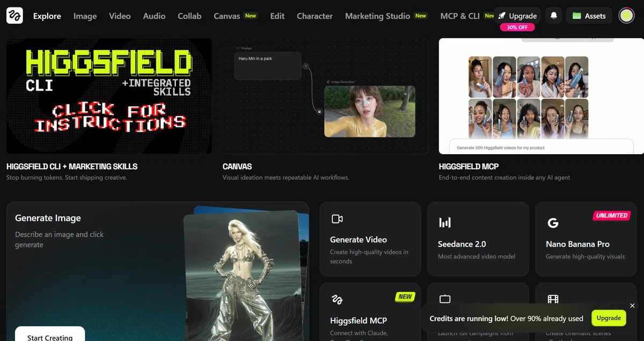Click the Seedance 2.0 bars icon

tap(445, 222)
